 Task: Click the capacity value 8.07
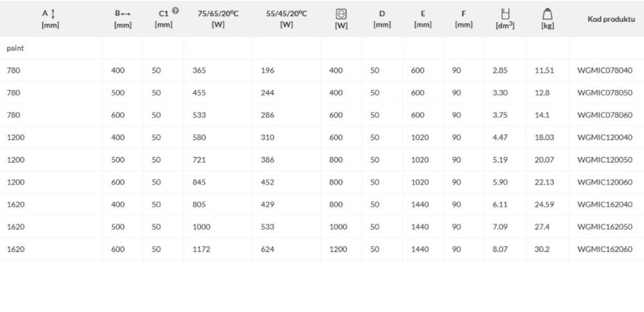click(x=500, y=249)
